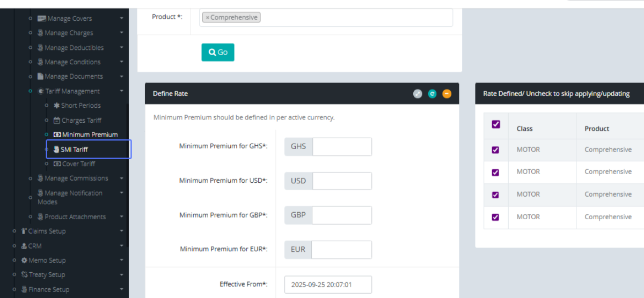Screen dimensions: 644x298
Task: Click the teal refresh icon in Define Rate
Action: (x=432, y=94)
